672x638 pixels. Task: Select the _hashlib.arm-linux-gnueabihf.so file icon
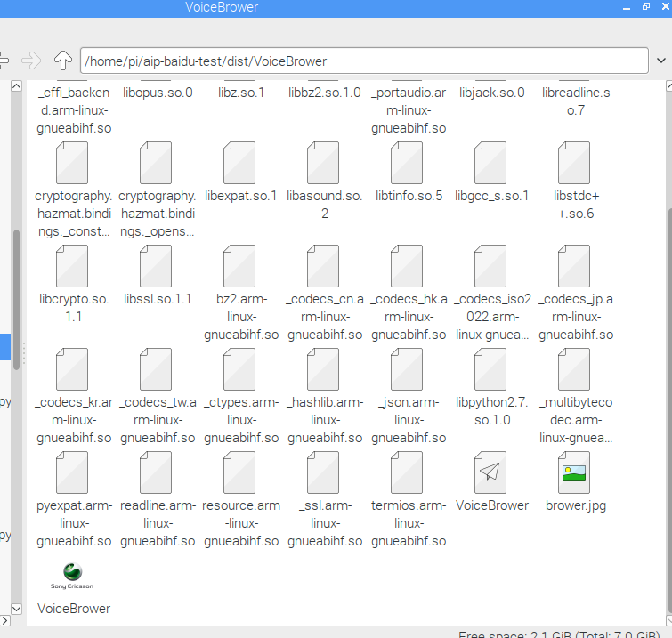coord(323,370)
